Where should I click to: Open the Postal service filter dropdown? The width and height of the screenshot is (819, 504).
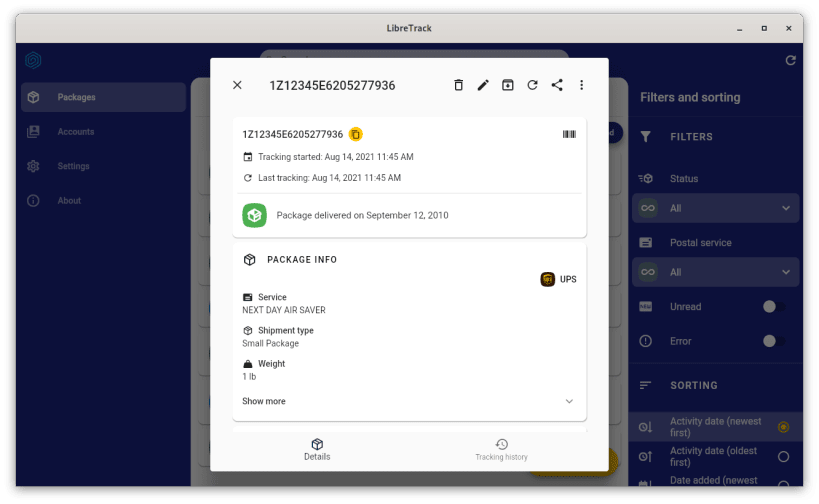715,272
